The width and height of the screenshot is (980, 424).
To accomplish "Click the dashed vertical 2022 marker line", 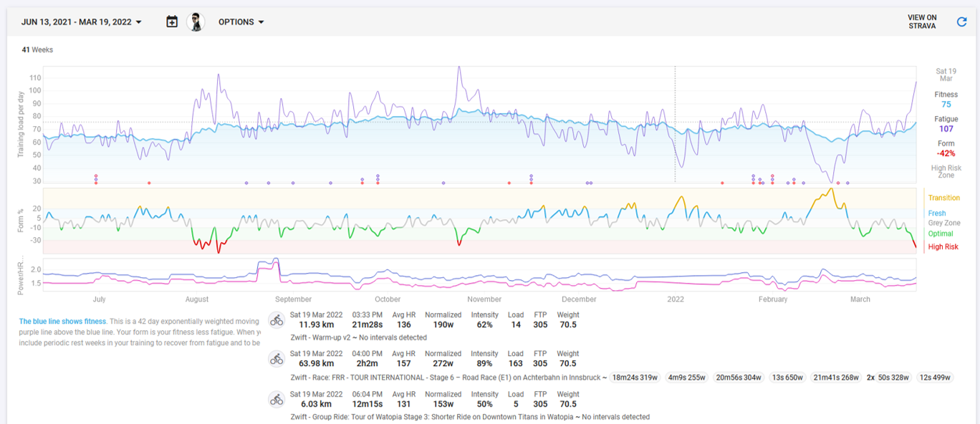I will 675,125.
